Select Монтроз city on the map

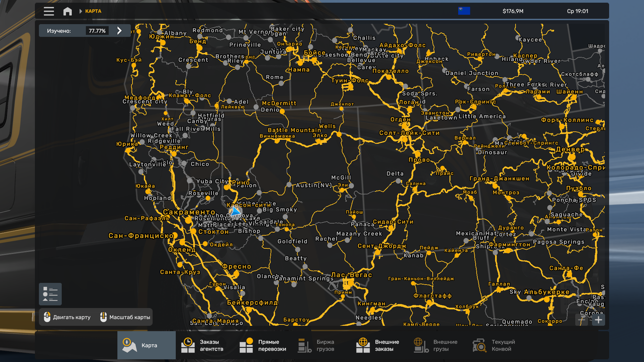click(x=506, y=193)
